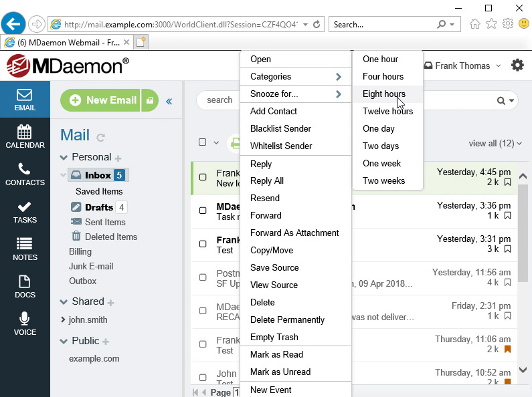The image size is (532, 397).
Task: Check the Thursday 11:06 am message checkbox
Action: pyautogui.click(x=203, y=344)
